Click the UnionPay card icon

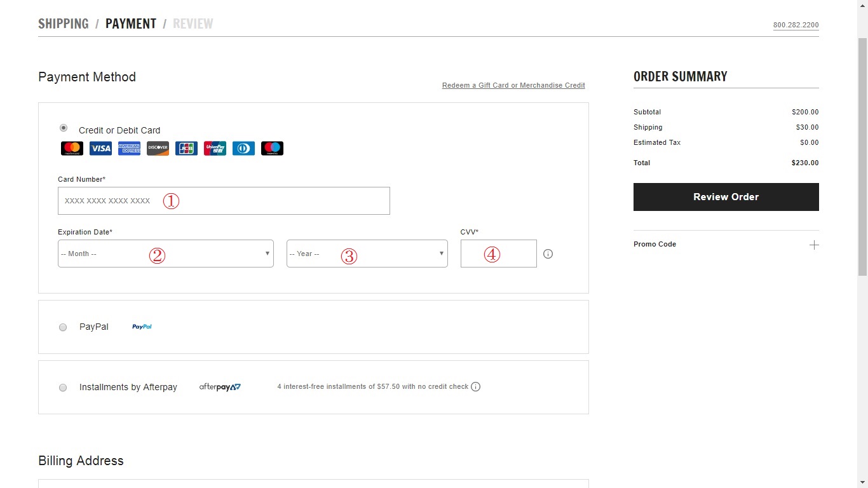[x=215, y=149]
